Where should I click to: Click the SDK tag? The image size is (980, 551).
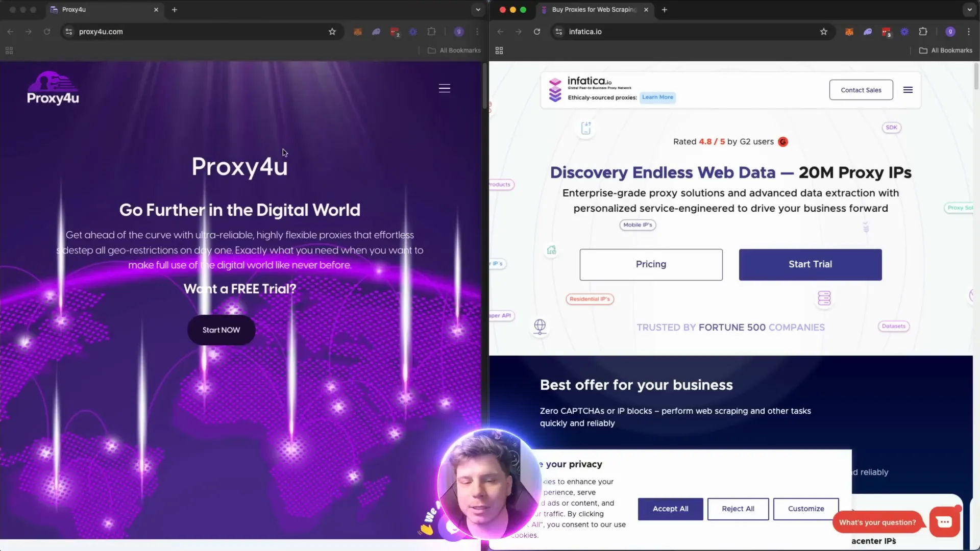click(x=891, y=128)
